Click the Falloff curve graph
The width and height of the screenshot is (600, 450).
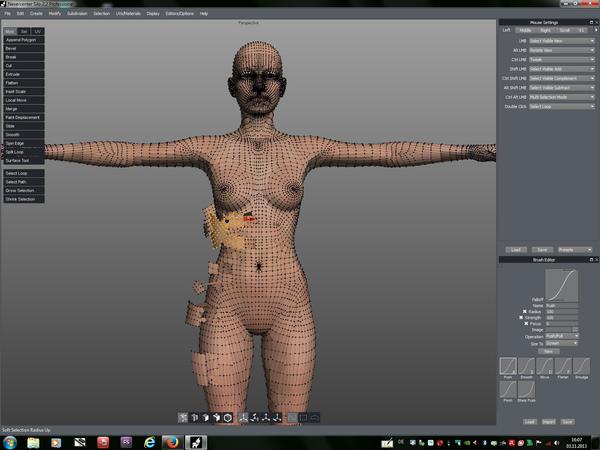click(x=561, y=285)
